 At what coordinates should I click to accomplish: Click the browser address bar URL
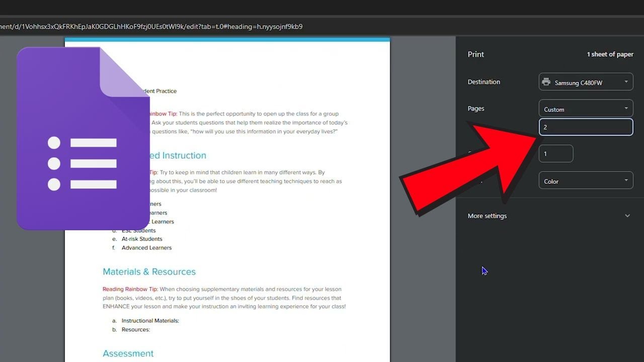coord(151,26)
